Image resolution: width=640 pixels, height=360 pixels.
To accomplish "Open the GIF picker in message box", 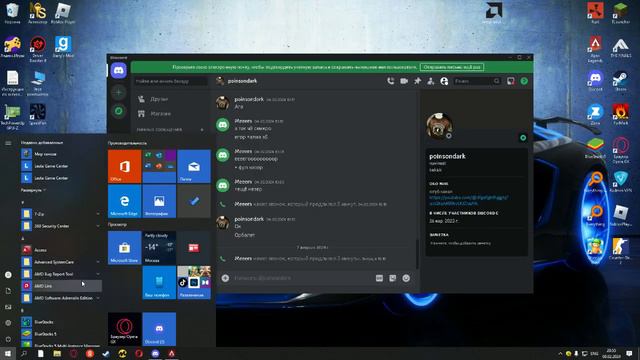I will (x=379, y=278).
